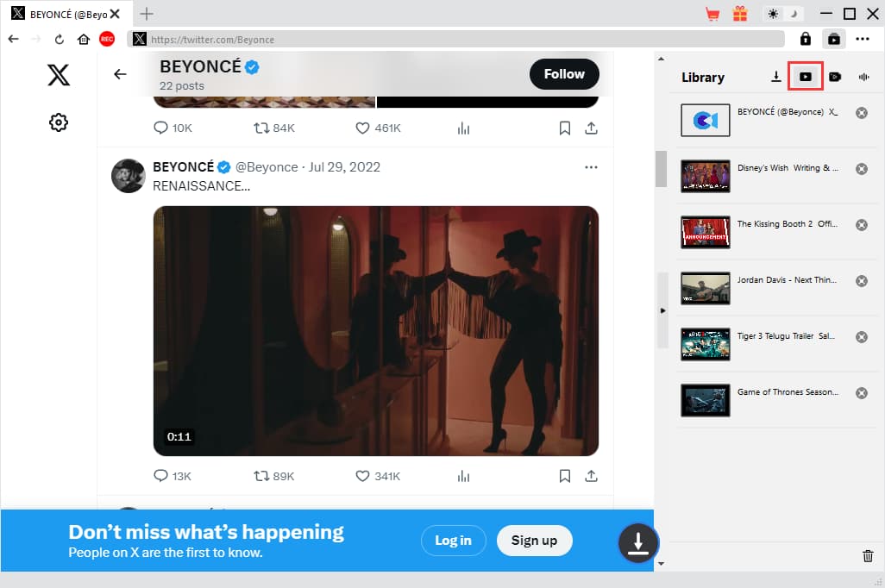Remove The Kissing Booth 2 item from library
Image resolution: width=885 pixels, height=588 pixels.
point(862,224)
